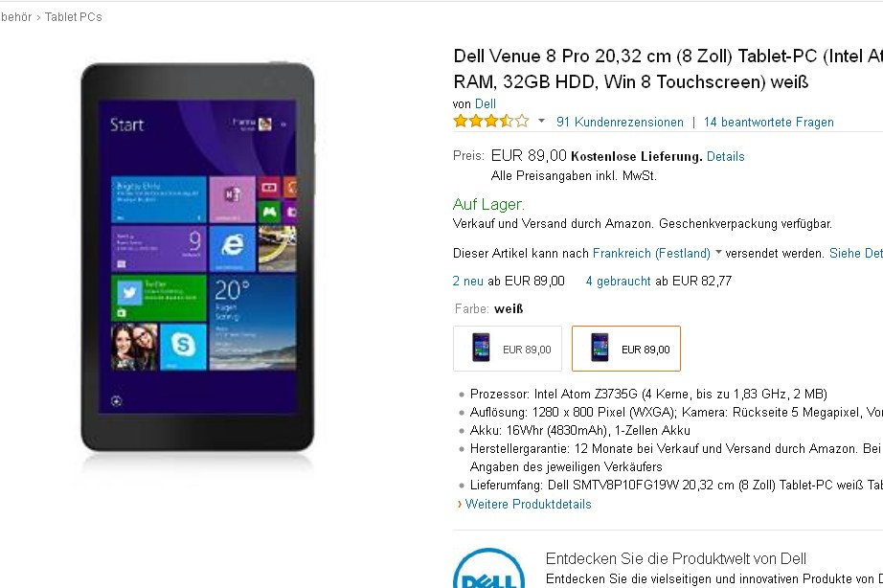Open delivery Details link next to price
Screen dimensions: 883x588
[x=725, y=156]
